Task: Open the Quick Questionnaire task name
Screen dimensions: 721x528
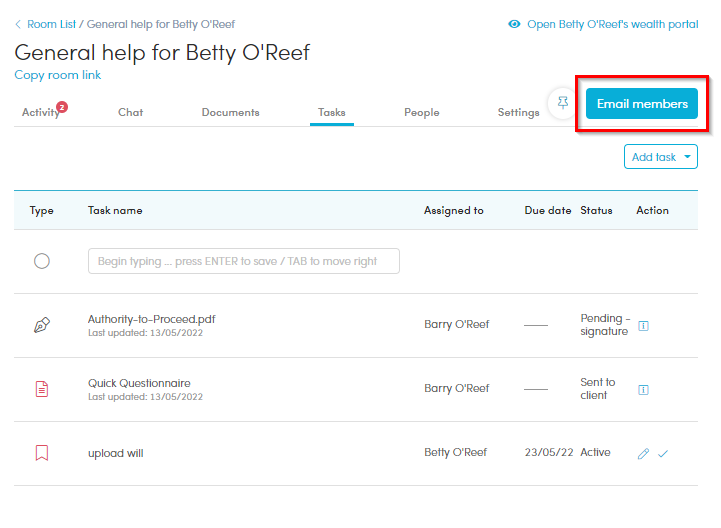Action: click(139, 383)
